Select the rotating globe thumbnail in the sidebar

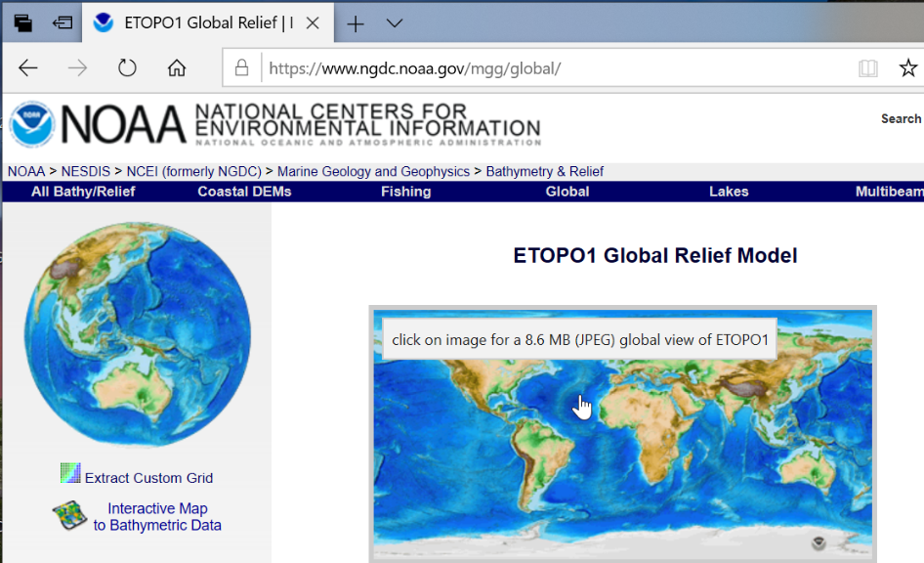point(137,337)
